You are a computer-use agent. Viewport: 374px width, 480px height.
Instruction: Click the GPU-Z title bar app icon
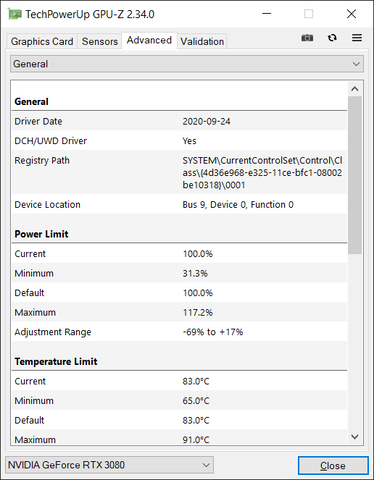15,14
